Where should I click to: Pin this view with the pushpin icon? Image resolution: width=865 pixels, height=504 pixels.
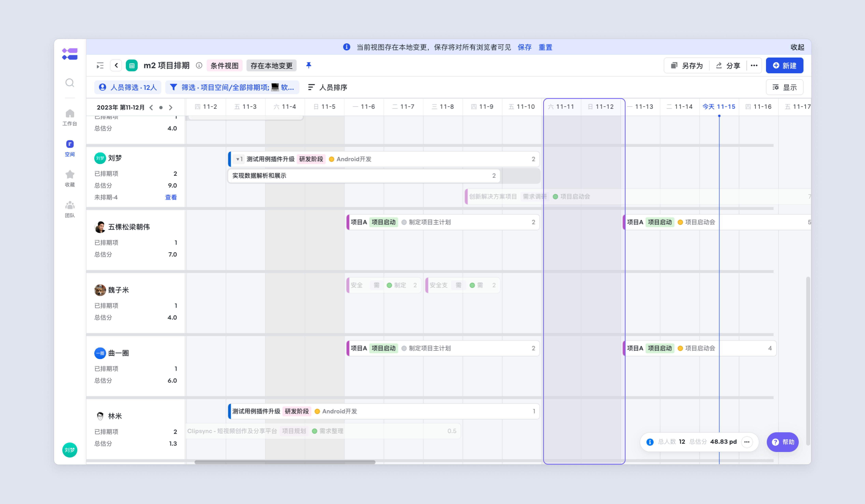(309, 65)
